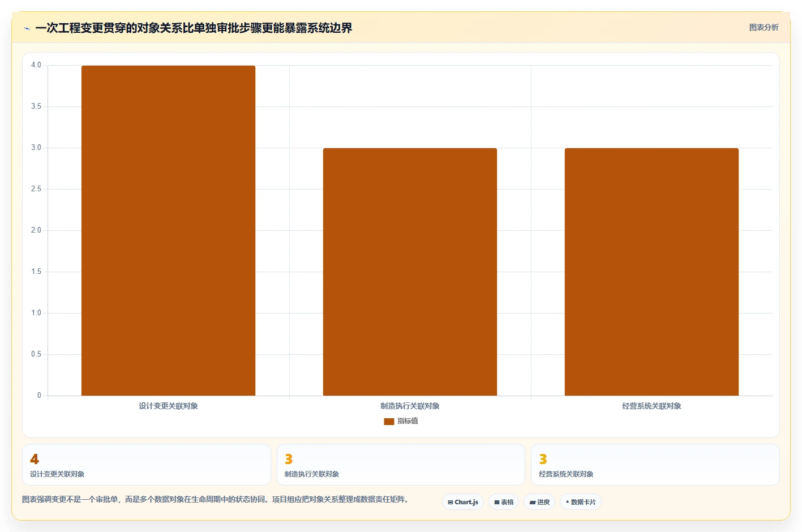Open the data card labeled 设计变更关联对象
Image resolution: width=802 pixels, height=532 pixels.
click(x=147, y=465)
